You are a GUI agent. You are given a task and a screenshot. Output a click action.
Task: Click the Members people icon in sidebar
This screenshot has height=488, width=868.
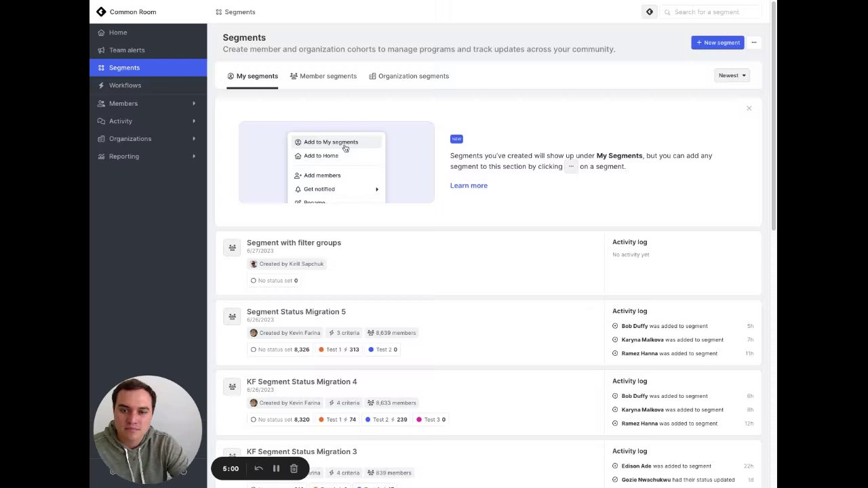(101, 103)
